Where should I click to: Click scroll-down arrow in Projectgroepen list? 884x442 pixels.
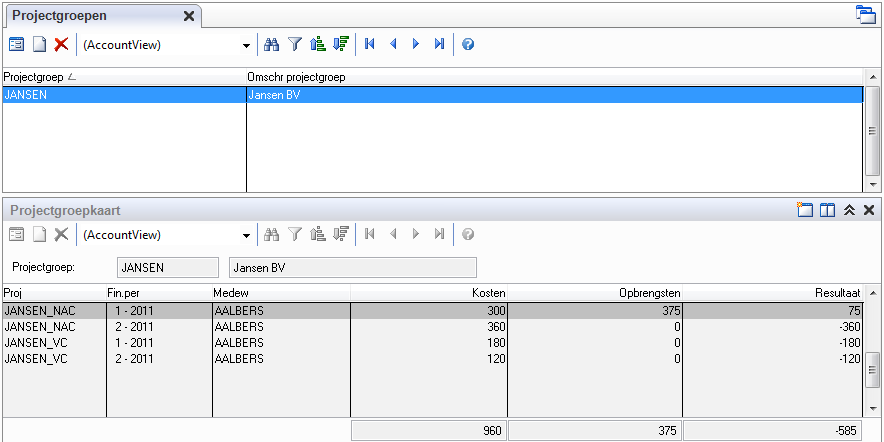[x=872, y=185]
